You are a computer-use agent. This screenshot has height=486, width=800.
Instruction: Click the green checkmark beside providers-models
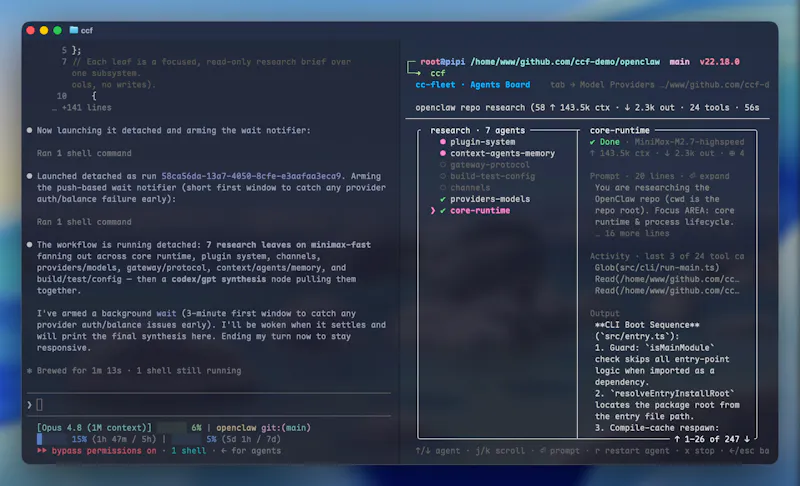click(x=442, y=199)
